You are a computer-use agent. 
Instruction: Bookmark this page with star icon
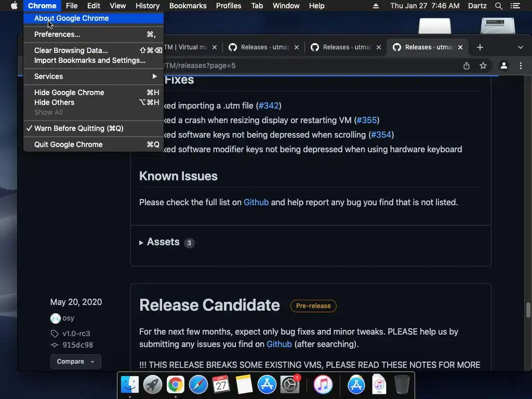pyautogui.click(x=483, y=65)
